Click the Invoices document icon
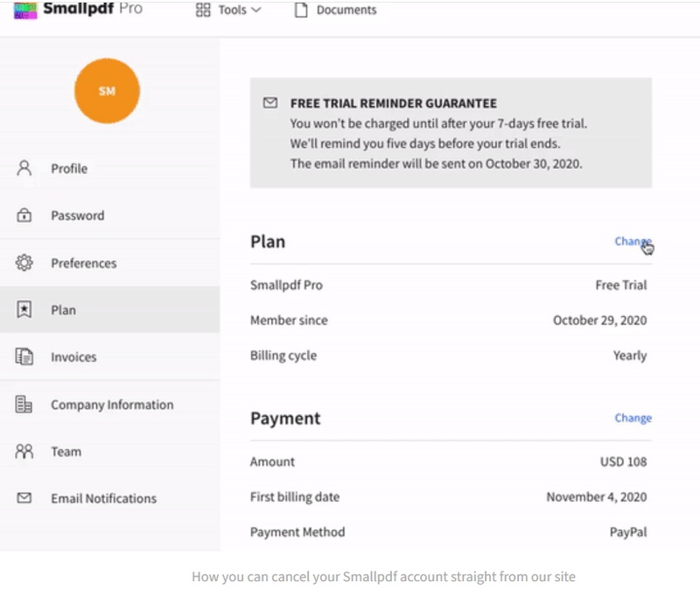This screenshot has width=700, height=589. [x=24, y=356]
